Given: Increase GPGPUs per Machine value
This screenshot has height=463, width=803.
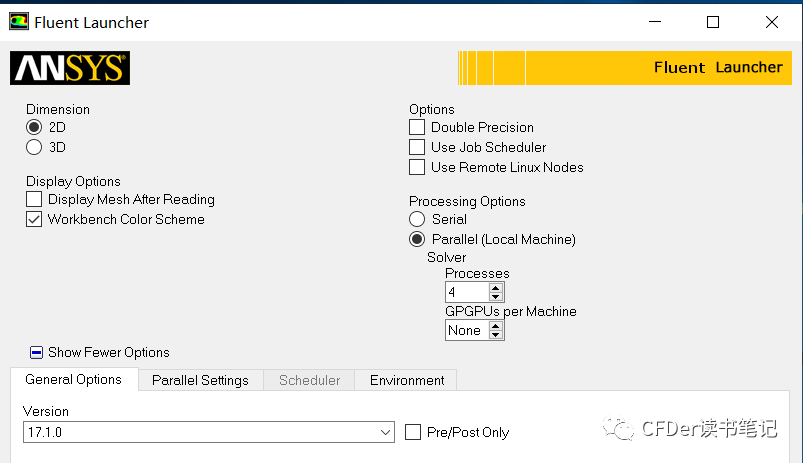Looking at the screenshot, I should (495, 326).
